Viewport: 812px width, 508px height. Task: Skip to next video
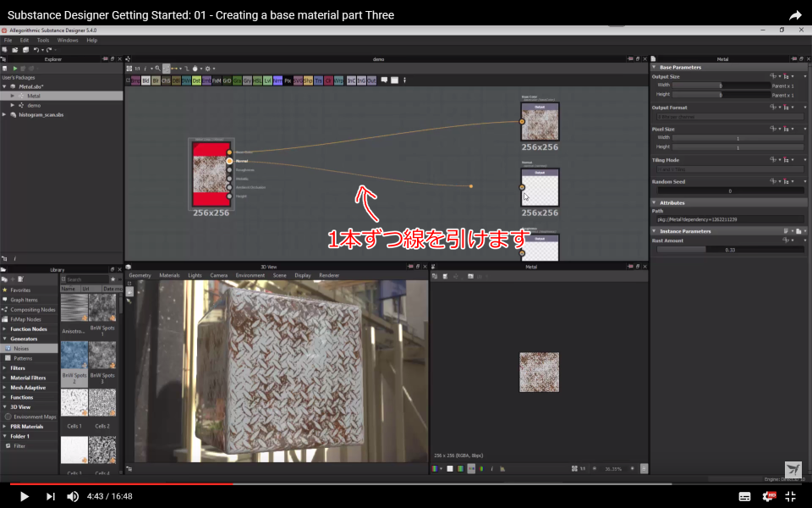tap(50, 497)
